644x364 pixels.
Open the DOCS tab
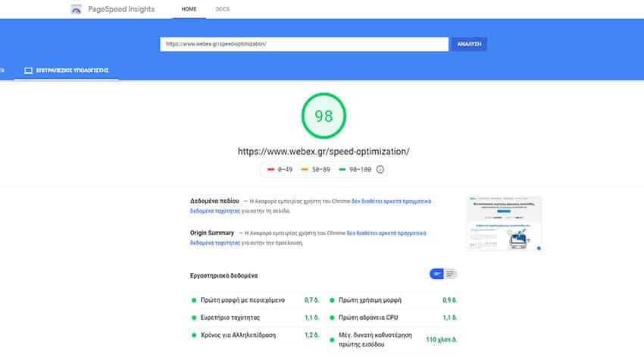click(222, 9)
